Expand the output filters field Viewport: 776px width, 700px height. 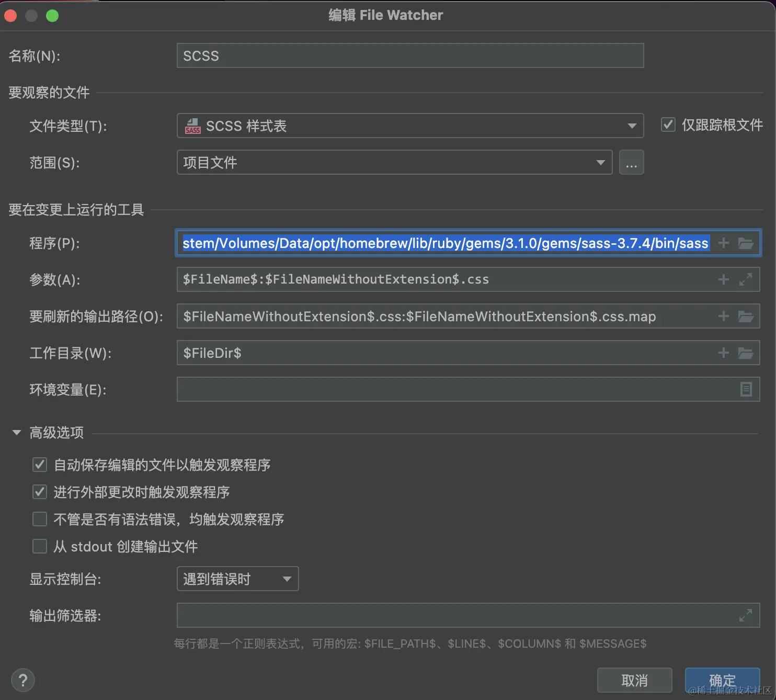tap(746, 615)
